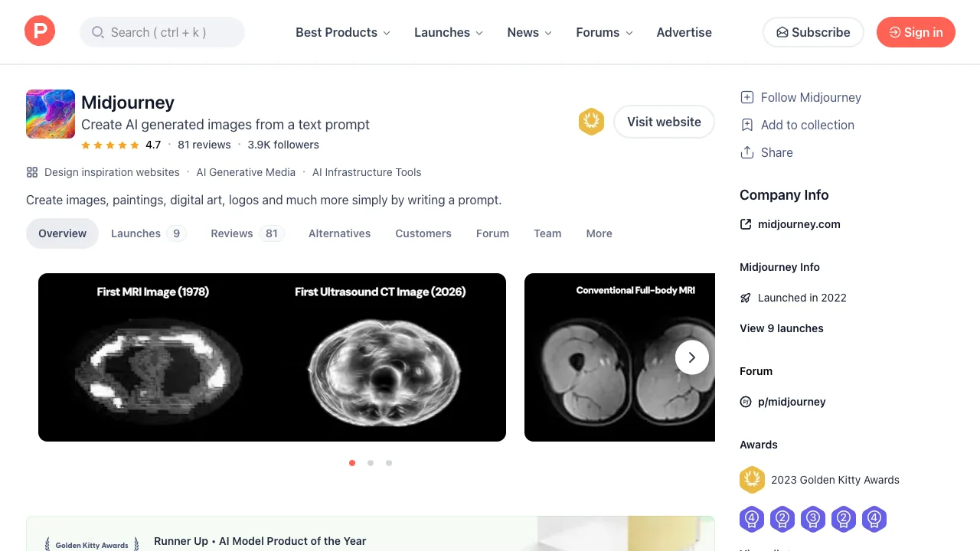Expand the Best Products menu
The width and height of the screenshot is (980, 551).
click(343, 32)
